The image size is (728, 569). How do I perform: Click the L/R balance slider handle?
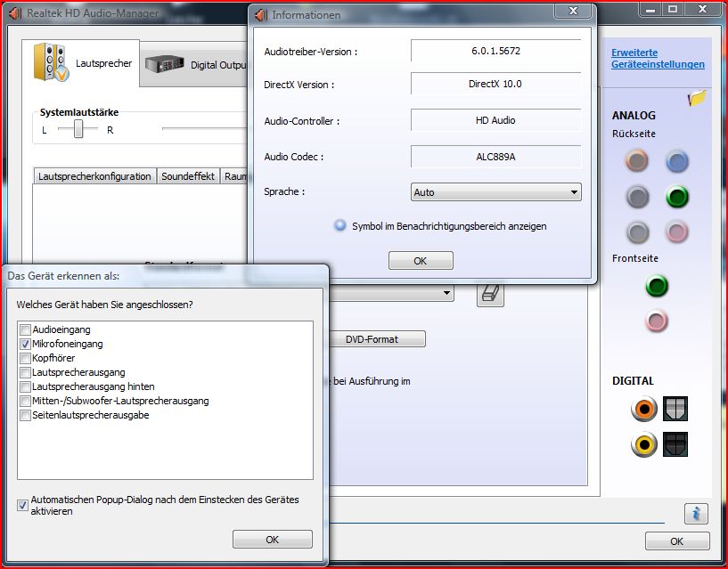[78, 129]
